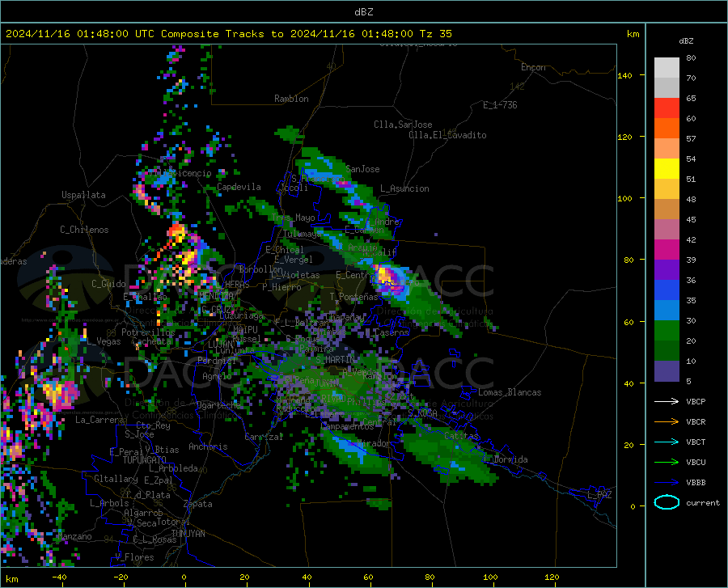Click the green VBCU arrow in legend
The width and height of the screenshot is (728, 588).
point(667,463)
